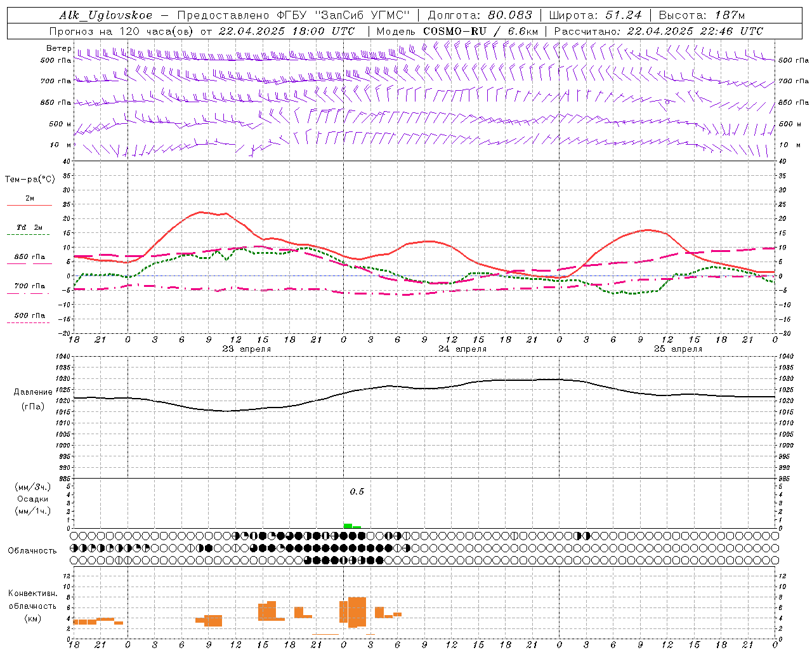The width and height of the screenshot is (812, 650).
Task: Click the Осадки precipitation label
Action: click(33, 499)
